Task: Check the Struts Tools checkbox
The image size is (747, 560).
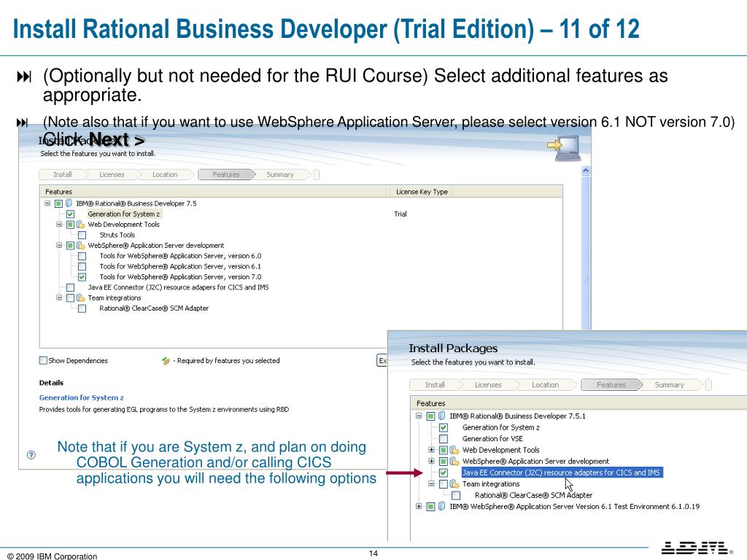Action: coord(82,235)
